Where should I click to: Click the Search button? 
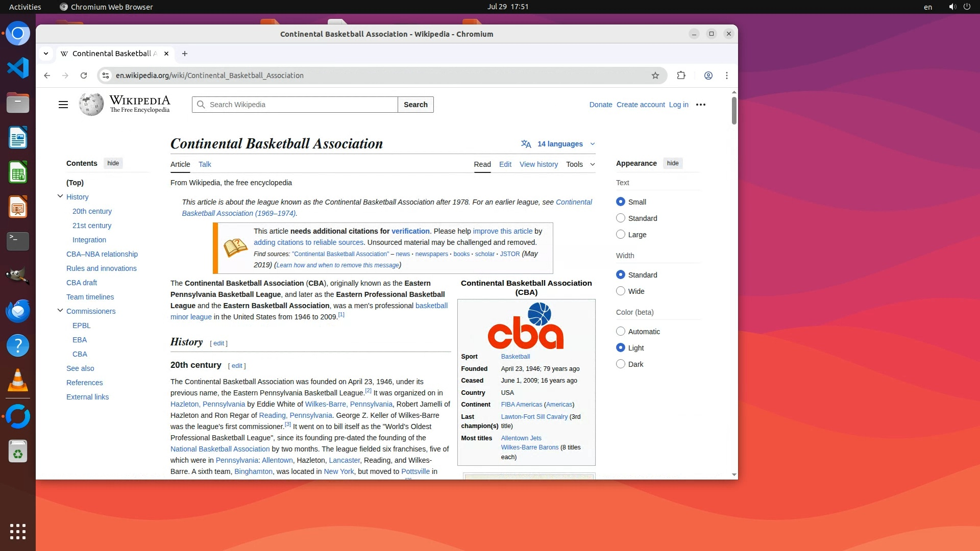(x=415, y=105)
